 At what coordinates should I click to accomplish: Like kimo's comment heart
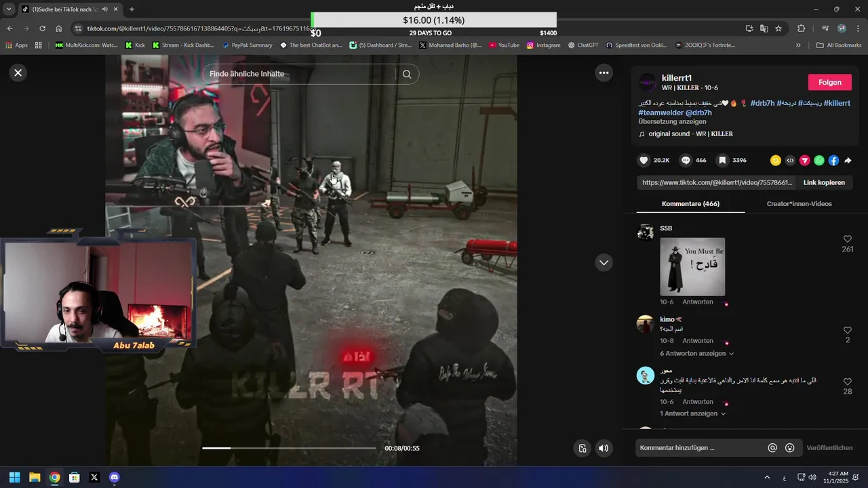[847, 330]
